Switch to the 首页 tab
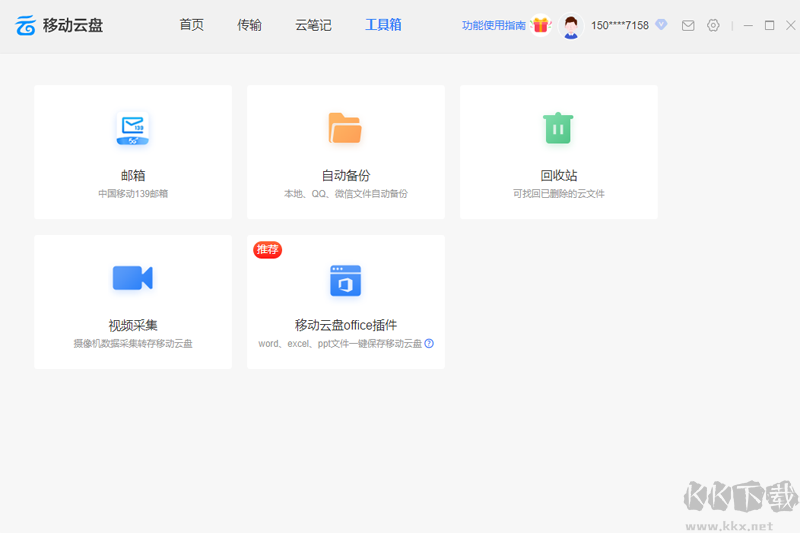The image size is (800, 533). (x=192, y=24)
